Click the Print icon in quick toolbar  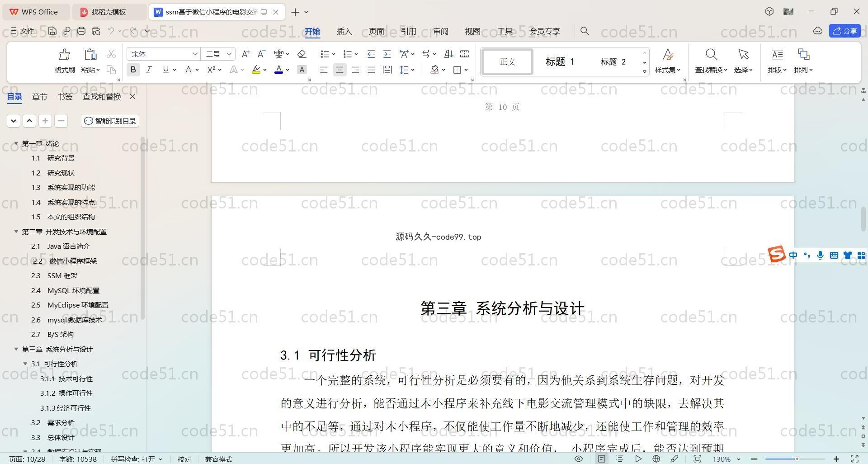tap(81, 31)
